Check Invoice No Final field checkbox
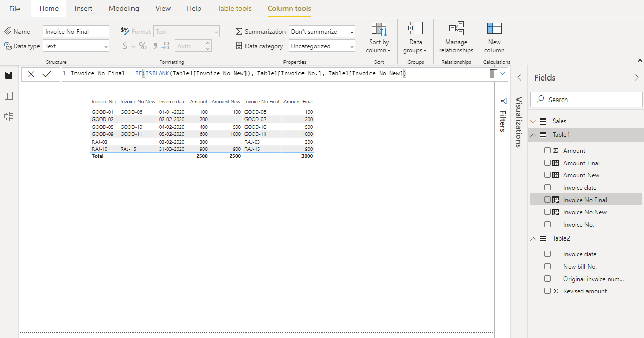The width and height of the screenshot is (644, 338). point(547,200)
